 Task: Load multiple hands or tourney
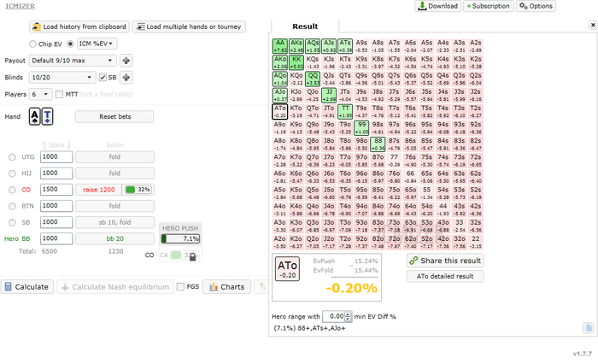pos(189,26)
